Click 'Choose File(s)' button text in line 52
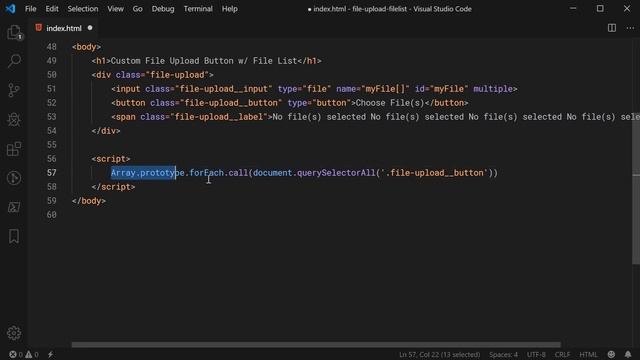 click(390, 103)
